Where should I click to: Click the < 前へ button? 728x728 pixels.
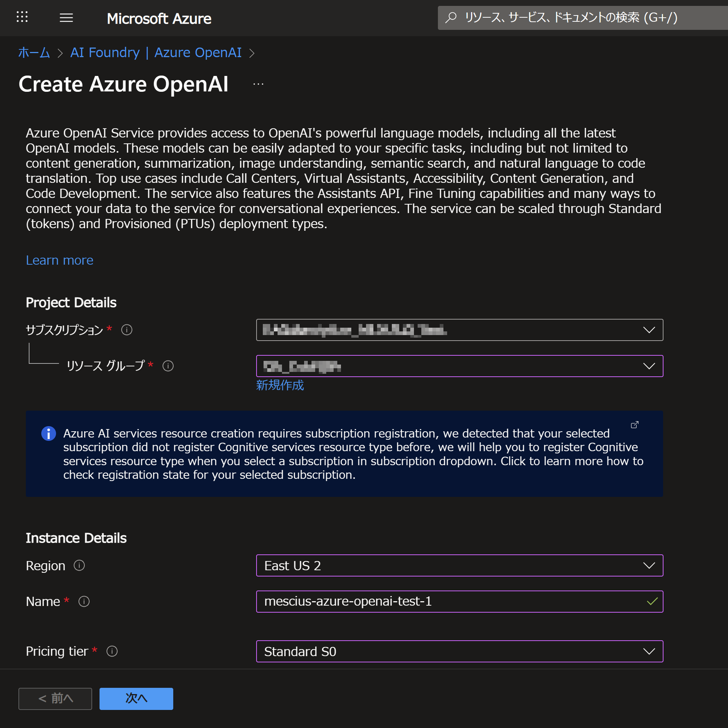click(x=55, y=699)
